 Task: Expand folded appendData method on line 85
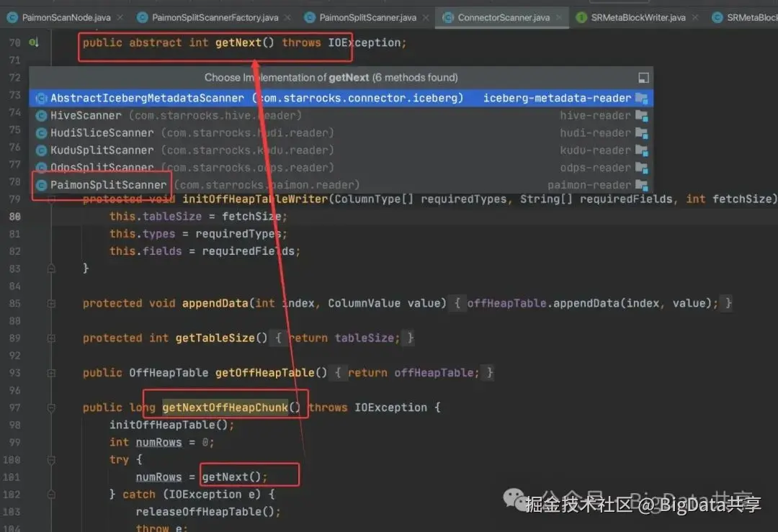click(51, 303)
